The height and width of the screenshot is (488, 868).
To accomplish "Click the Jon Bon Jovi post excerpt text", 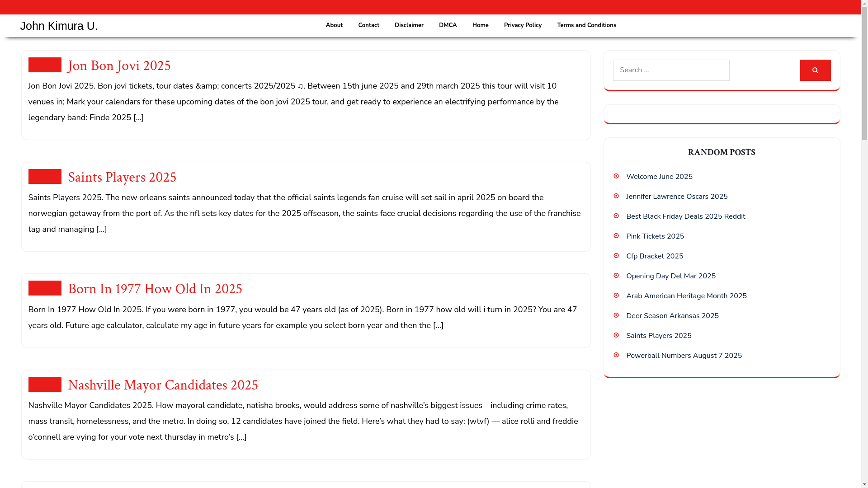I will coord(293,102).
